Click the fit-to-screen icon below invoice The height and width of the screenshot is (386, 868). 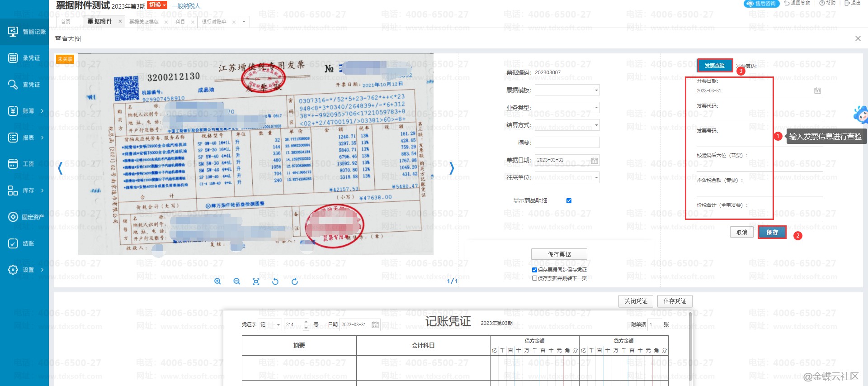coord(256,281)
